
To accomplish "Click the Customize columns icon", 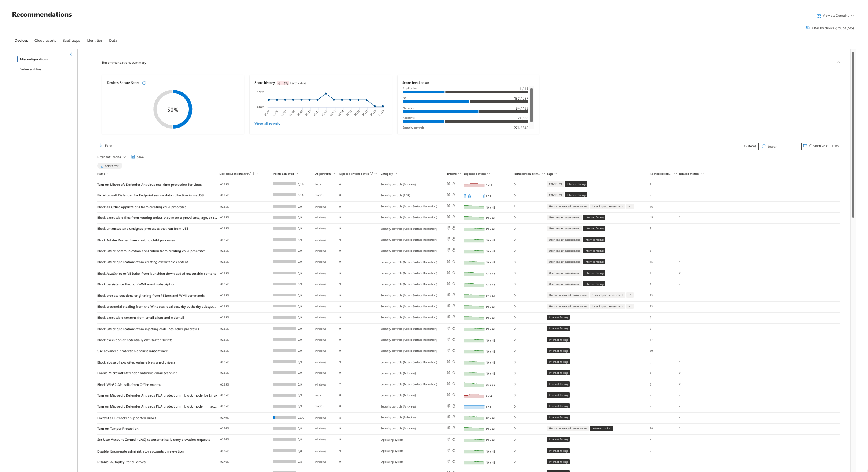I will pos(806,145).
